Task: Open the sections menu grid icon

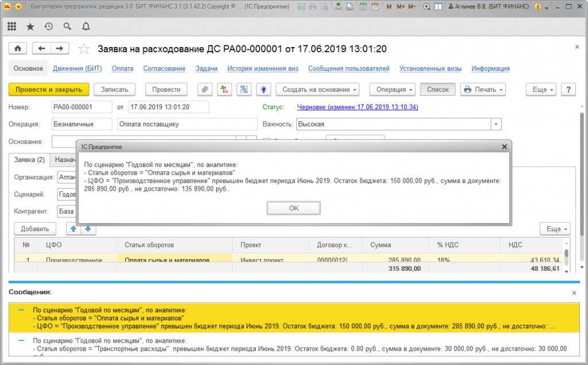Action: [x=12, y=26]
